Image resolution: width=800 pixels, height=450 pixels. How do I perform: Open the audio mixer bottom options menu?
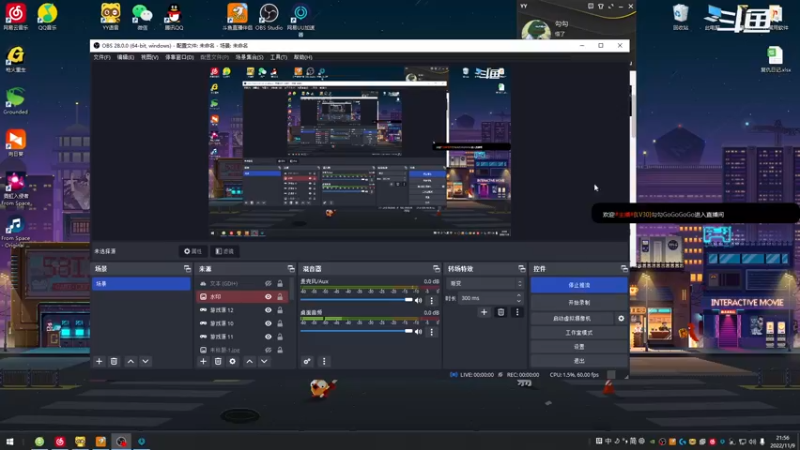tap(324, 361)
